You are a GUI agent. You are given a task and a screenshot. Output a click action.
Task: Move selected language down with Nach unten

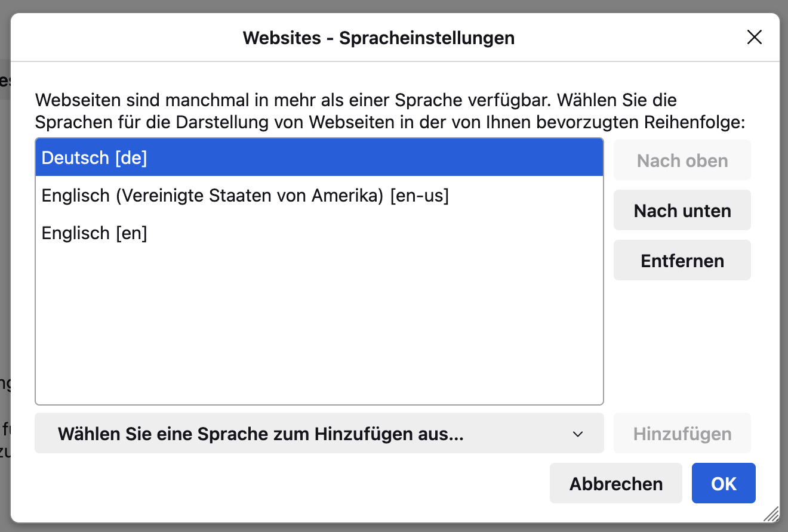pos(682,211)
